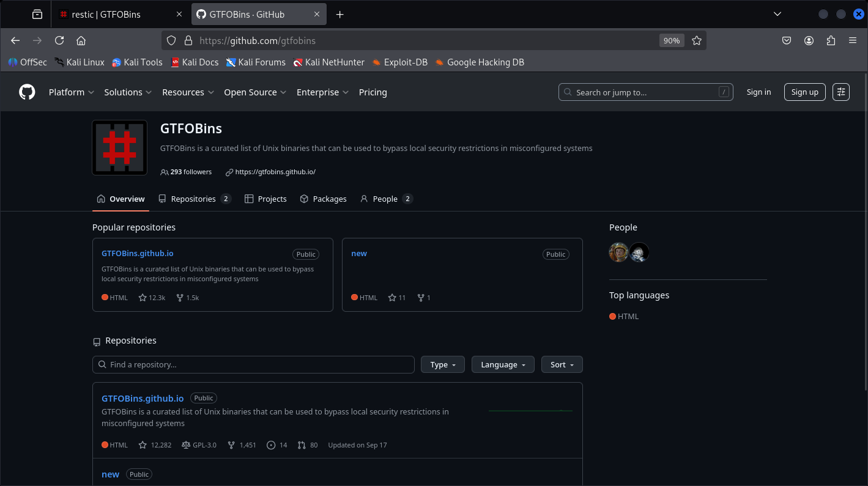868x486 pixels.
Task: Click the first member avatar under People
Action: pos(618,252)
